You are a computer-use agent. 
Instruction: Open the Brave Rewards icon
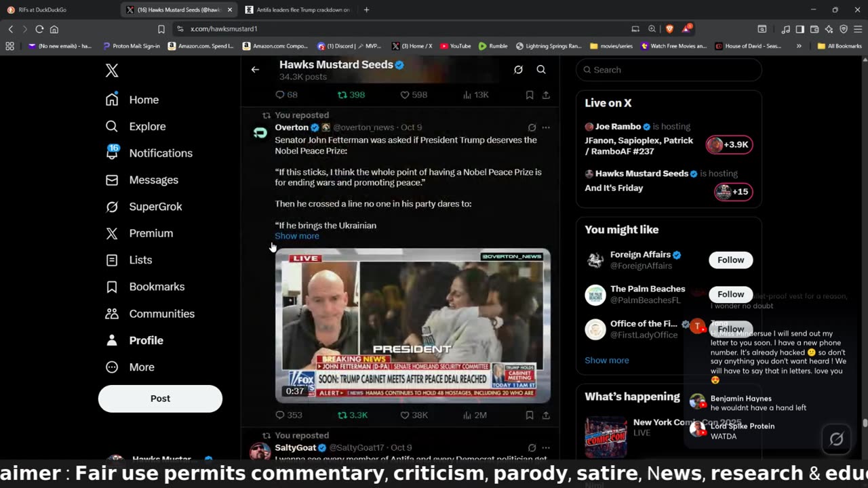[x=687, y=28]
